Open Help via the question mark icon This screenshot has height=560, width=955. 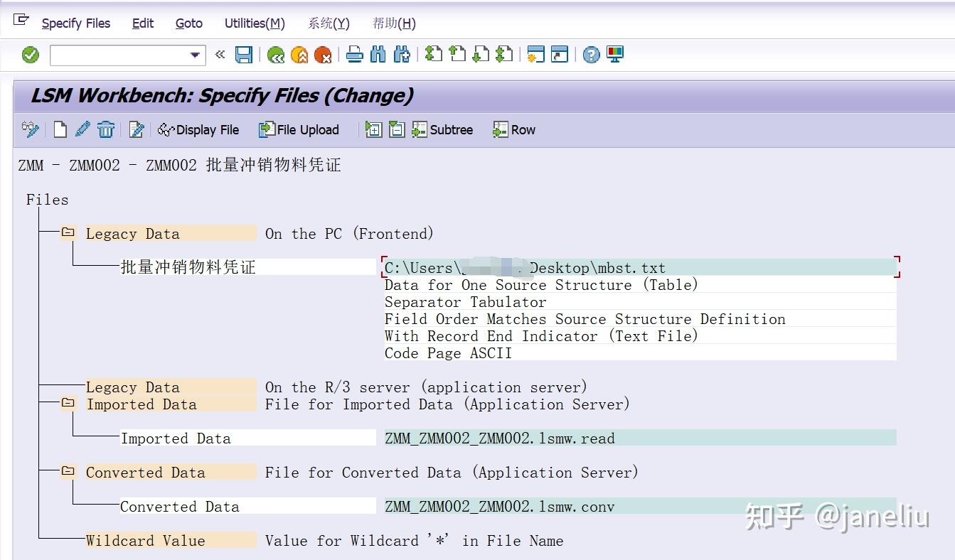click(590, 55)
